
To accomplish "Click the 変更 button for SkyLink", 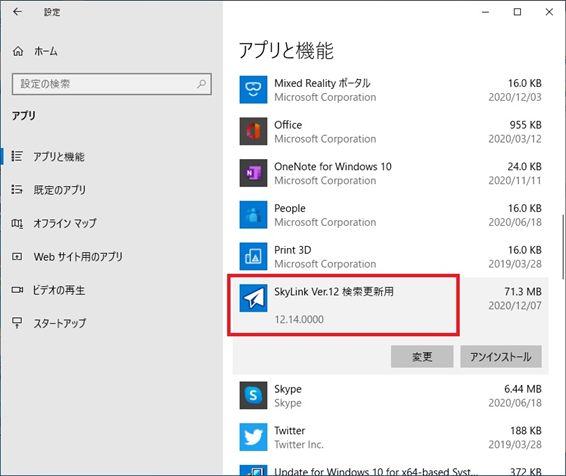I will tap(422, 357).
